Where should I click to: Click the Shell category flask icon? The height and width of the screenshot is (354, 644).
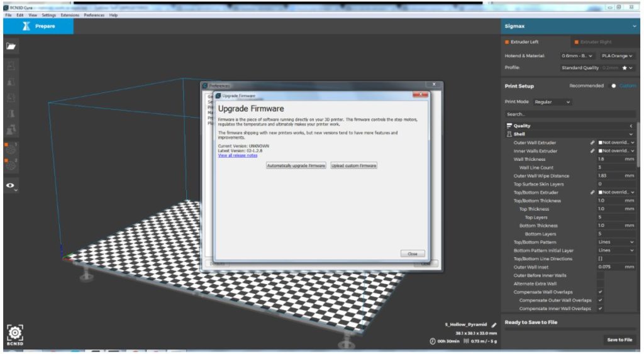click(509, 134)
